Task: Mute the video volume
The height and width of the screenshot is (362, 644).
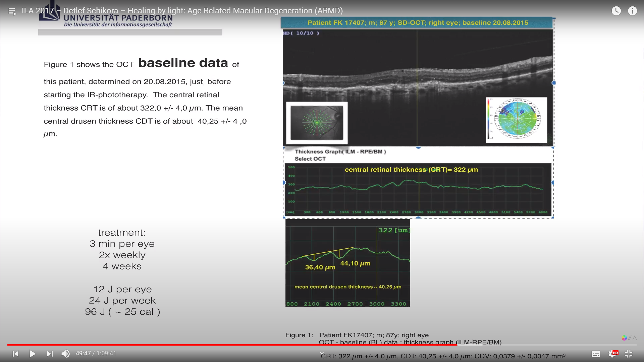Action: click(x=65, y=354)
